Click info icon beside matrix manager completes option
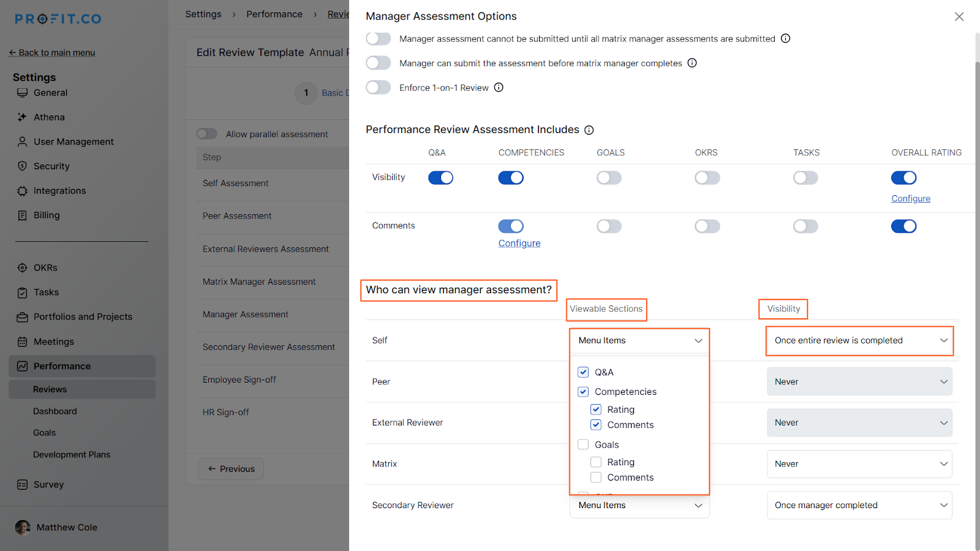The width and height of the screenshot is (980, 551). coord(692,63)
